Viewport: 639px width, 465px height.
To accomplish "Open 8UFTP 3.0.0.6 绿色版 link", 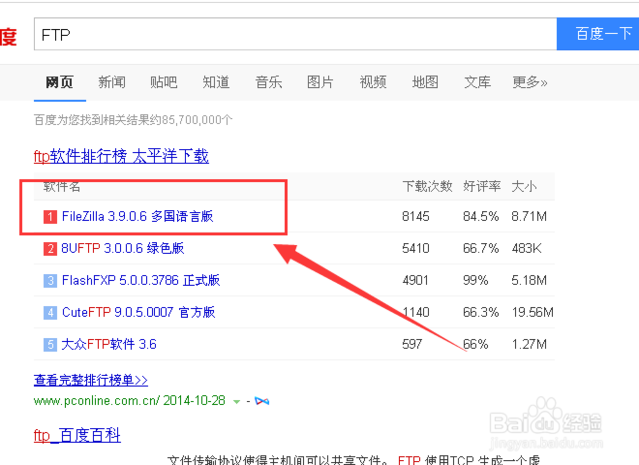I will pos(123,248).
